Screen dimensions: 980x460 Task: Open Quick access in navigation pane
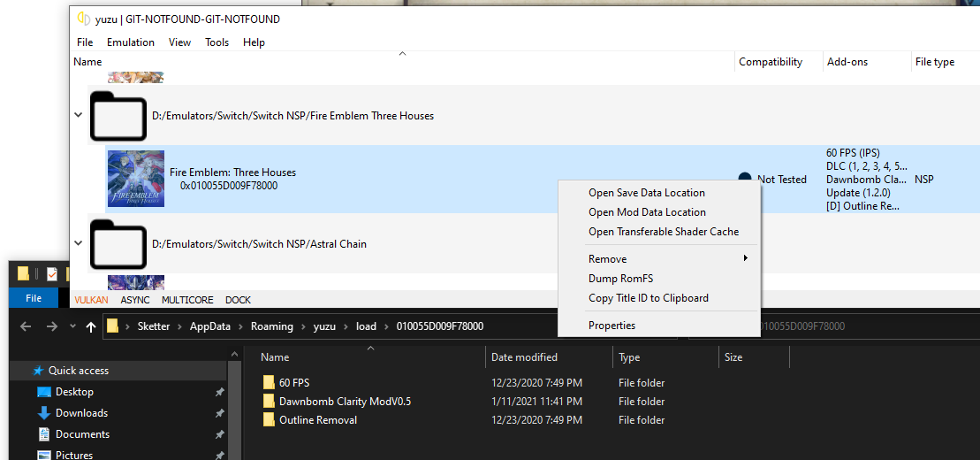coord(78,371)
